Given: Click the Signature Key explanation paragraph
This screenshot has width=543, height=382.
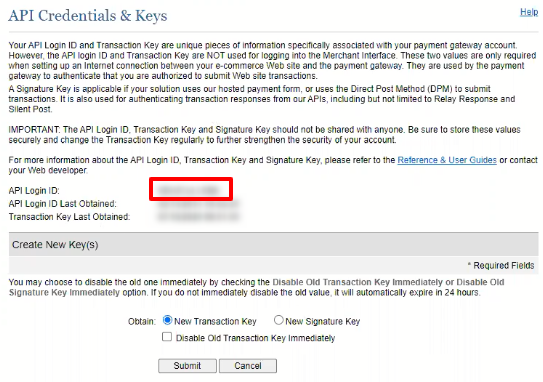Looking at the screenshot, I should tap(262, 99).
